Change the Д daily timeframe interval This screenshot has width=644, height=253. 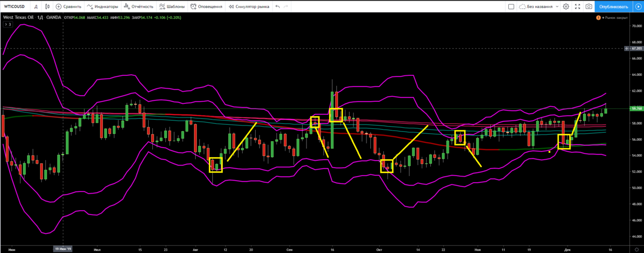[36, 6]
